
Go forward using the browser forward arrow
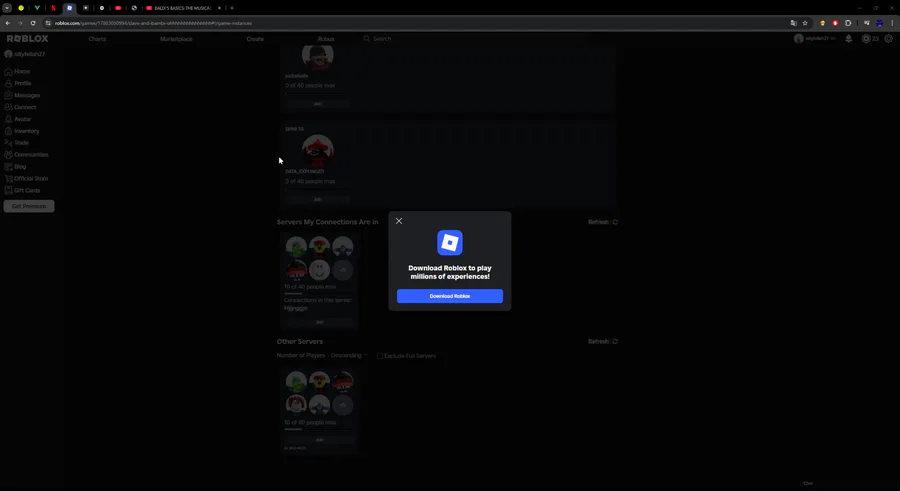(x=20, y=23)
